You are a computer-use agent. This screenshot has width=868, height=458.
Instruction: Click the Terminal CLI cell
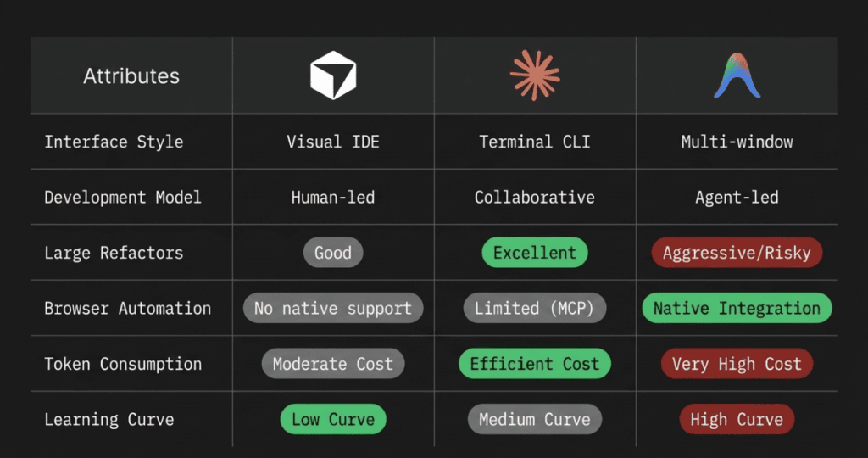click(x=535, y=142)
